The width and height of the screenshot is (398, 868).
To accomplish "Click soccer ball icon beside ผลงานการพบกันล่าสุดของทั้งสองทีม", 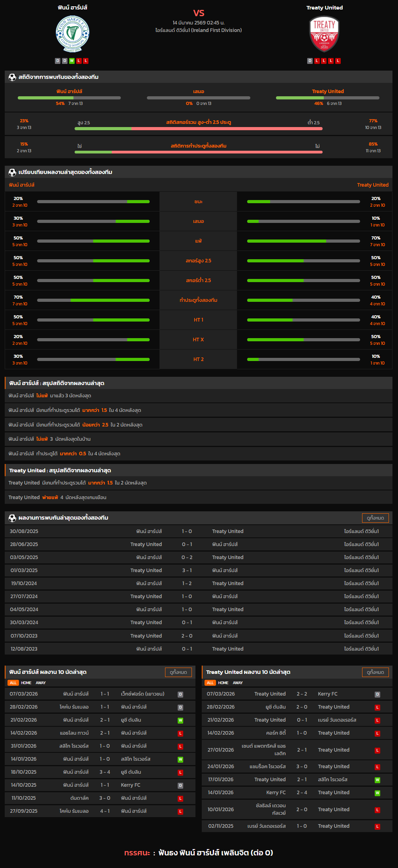I will [12, 518].
